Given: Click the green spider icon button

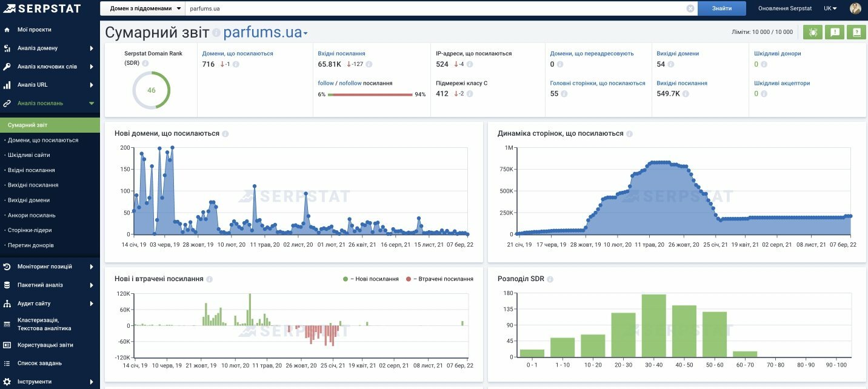Looking at the screenshot, I should (x=812, y=33).
